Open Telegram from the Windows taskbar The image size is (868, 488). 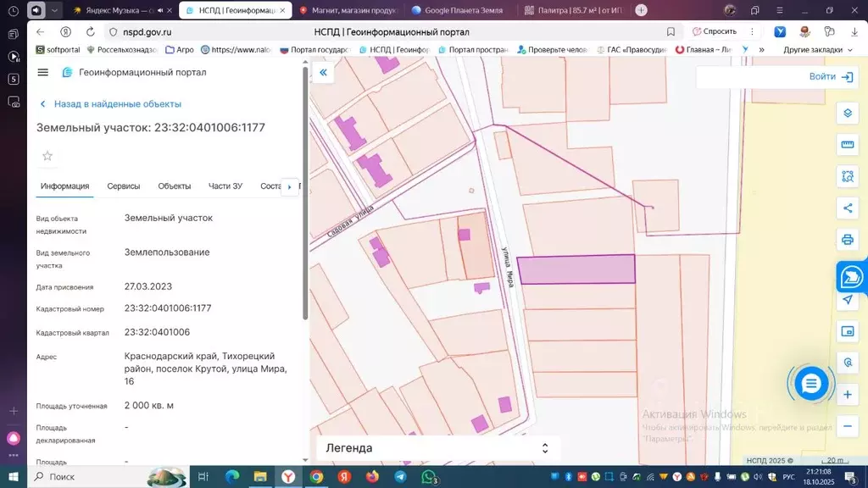coord(399,477)
